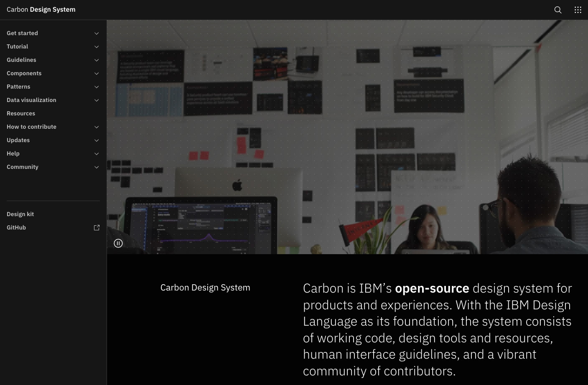
Task: Open the Components menu item
Action: pyautogui.click(x=53, y=73)
